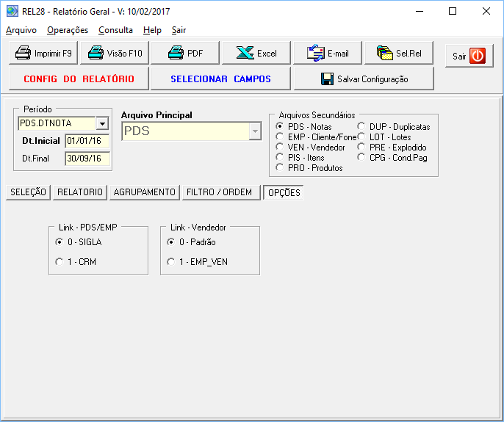
Task: Switch to the RELATORIO tab
Action: (x=79, y=192)
